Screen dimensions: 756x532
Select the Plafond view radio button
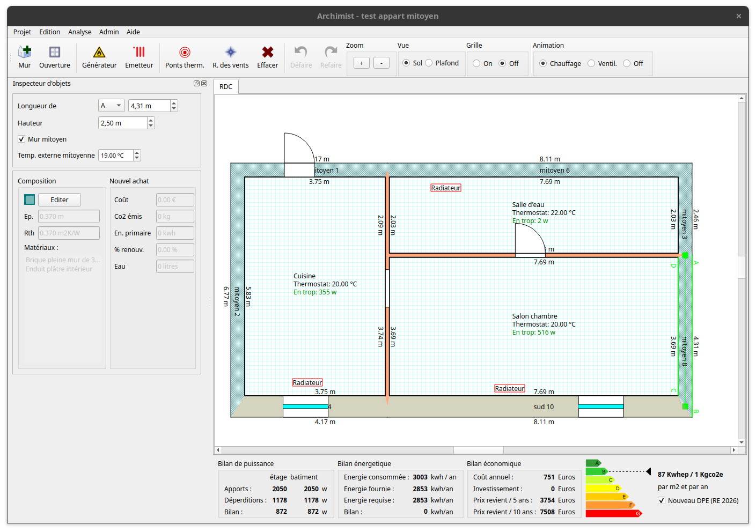point(429,63)
